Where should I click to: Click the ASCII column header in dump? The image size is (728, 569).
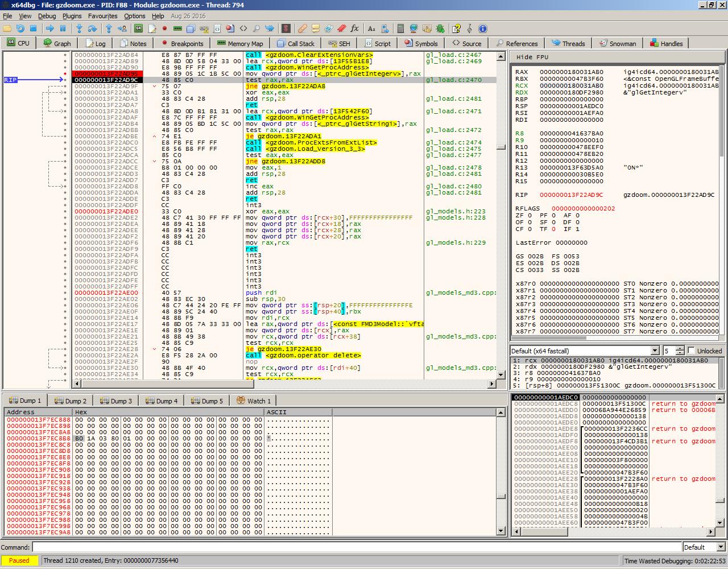click(x=298, y=412)
